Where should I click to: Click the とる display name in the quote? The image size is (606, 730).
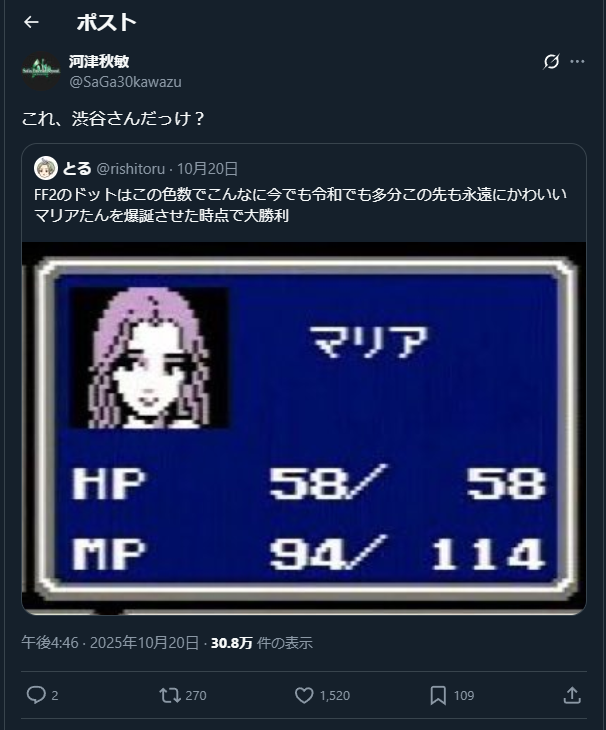[77, 169]
